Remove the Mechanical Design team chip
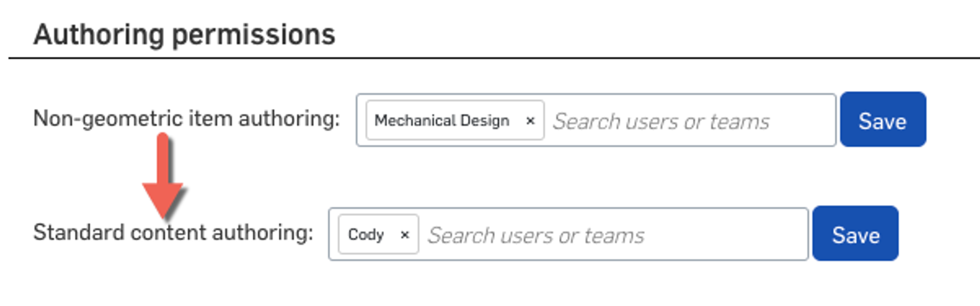 (x=530, y=121)
